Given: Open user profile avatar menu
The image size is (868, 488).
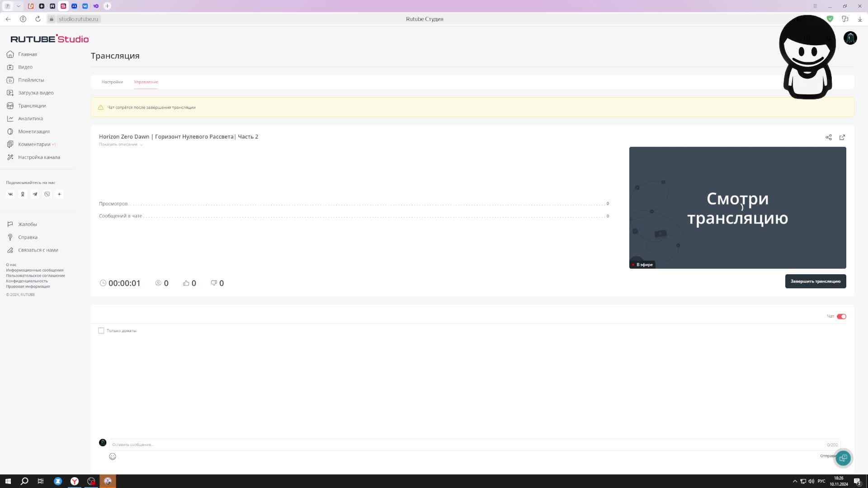Looking at the screenshot, I should [850, 38].
